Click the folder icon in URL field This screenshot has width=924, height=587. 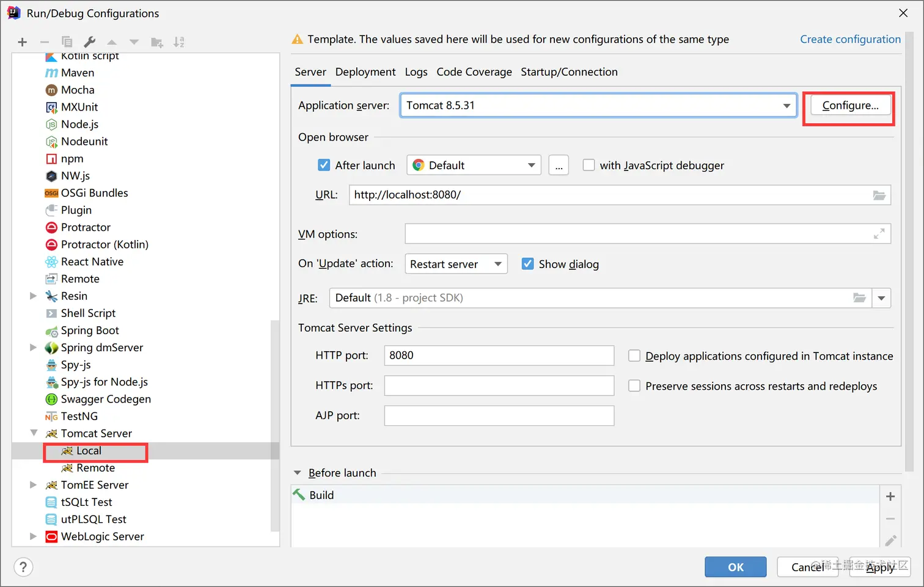879,195
